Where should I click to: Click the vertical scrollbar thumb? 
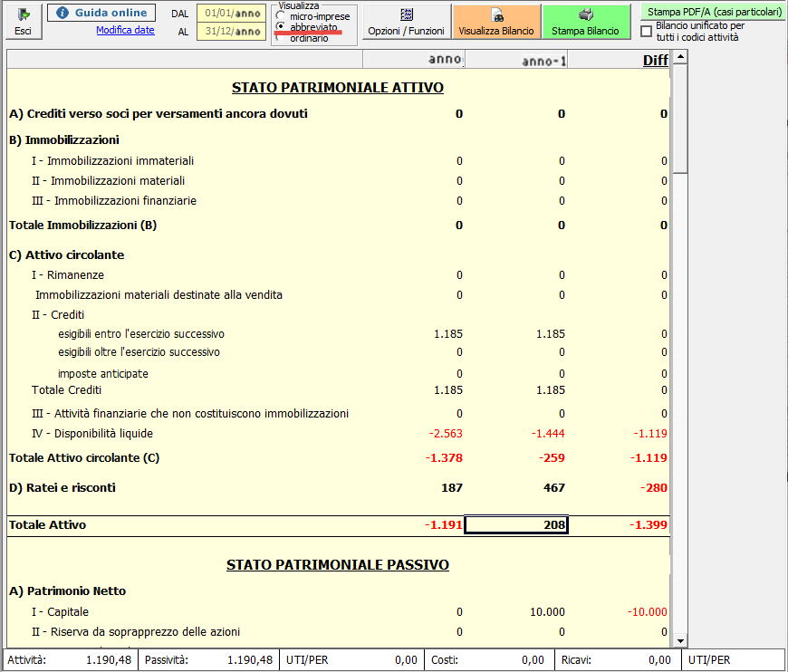coord(680,118)
